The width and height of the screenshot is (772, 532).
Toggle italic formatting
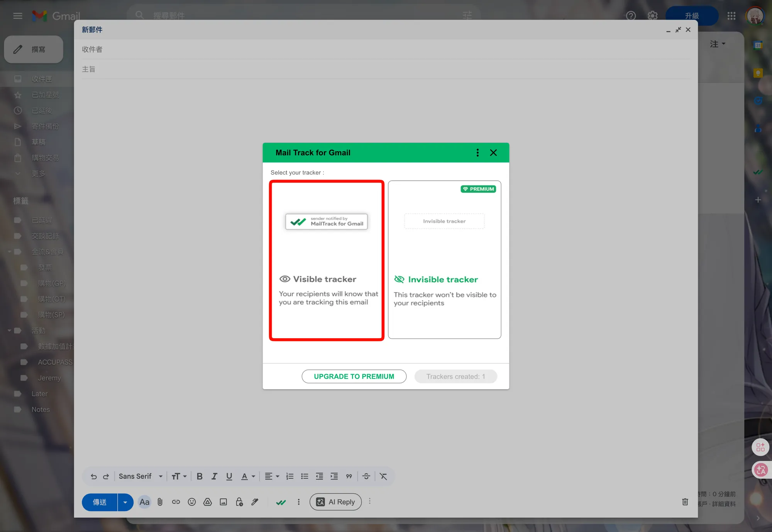[214, 476]
